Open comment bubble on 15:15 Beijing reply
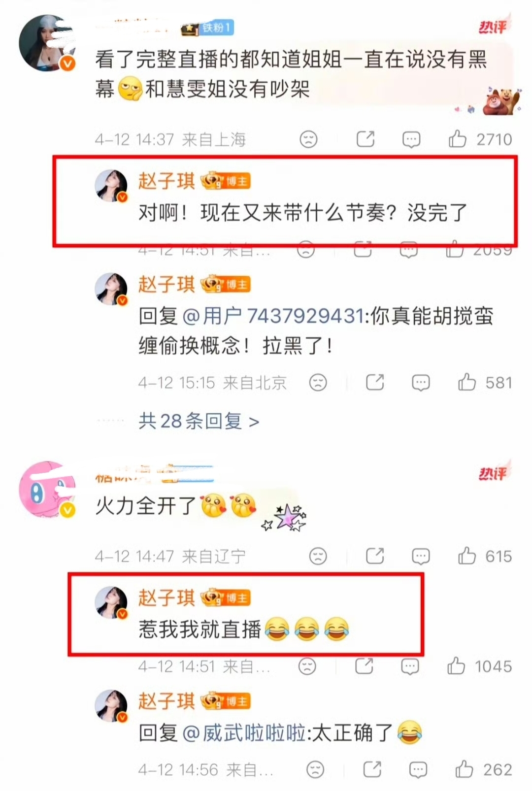 tap(421, 383)
